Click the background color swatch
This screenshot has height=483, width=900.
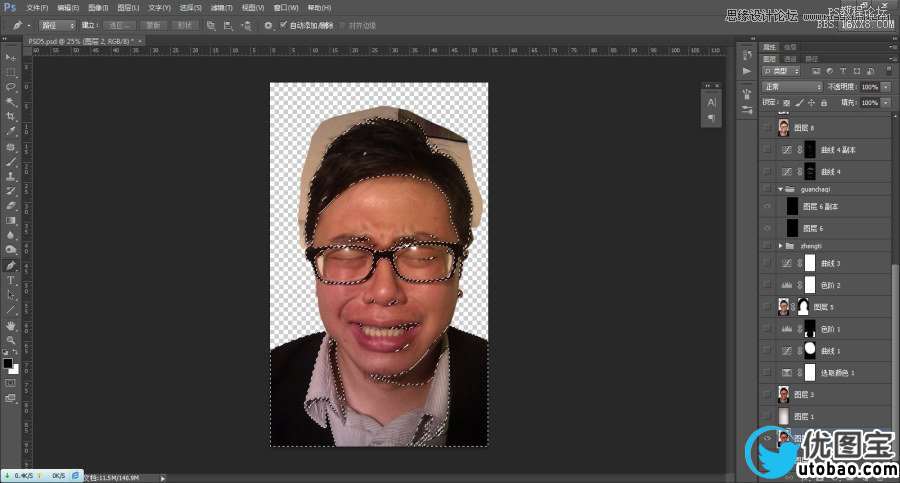pos(15,370)
